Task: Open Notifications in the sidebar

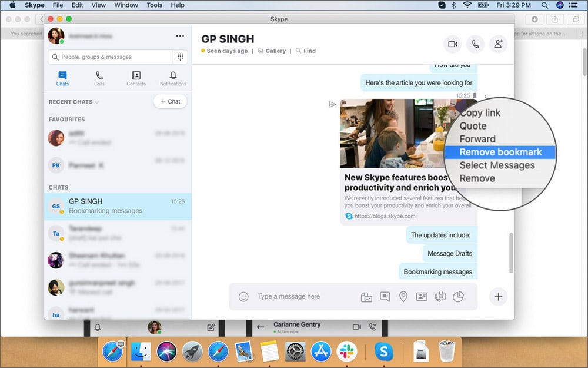Action: tap(172, 77)
